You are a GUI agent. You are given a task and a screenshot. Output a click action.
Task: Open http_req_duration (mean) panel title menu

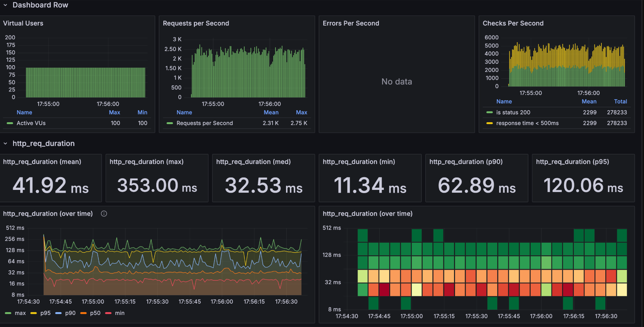click(x=42, y=162)
